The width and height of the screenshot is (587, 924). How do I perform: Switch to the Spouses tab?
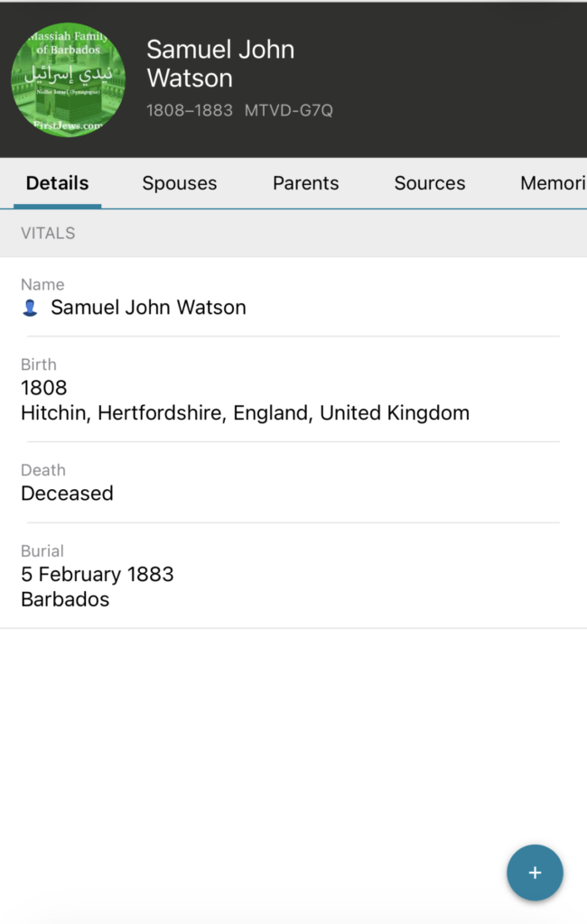(179, 183)
